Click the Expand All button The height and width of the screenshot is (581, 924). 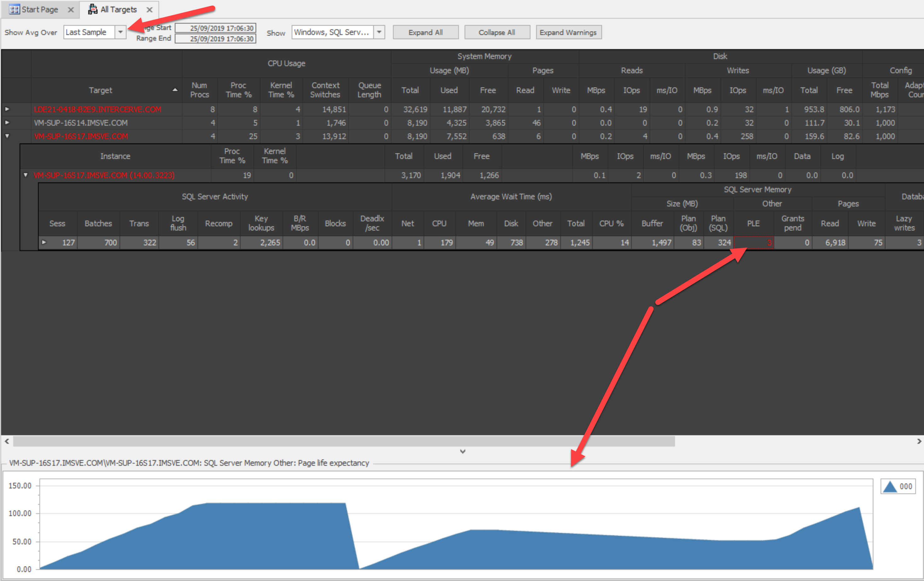425,33
